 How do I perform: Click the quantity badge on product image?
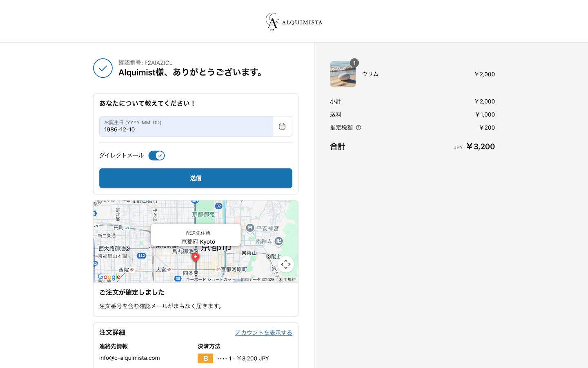coord(354,63)
